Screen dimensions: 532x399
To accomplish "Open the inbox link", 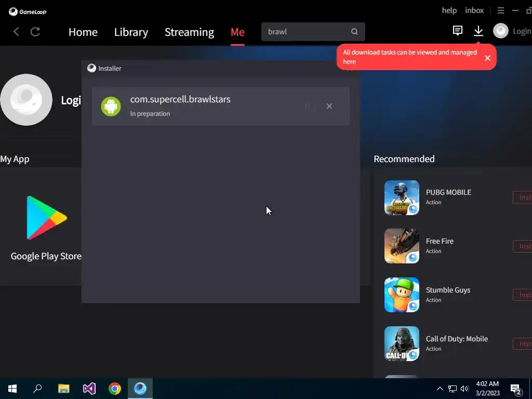I will tap(474, 10).
